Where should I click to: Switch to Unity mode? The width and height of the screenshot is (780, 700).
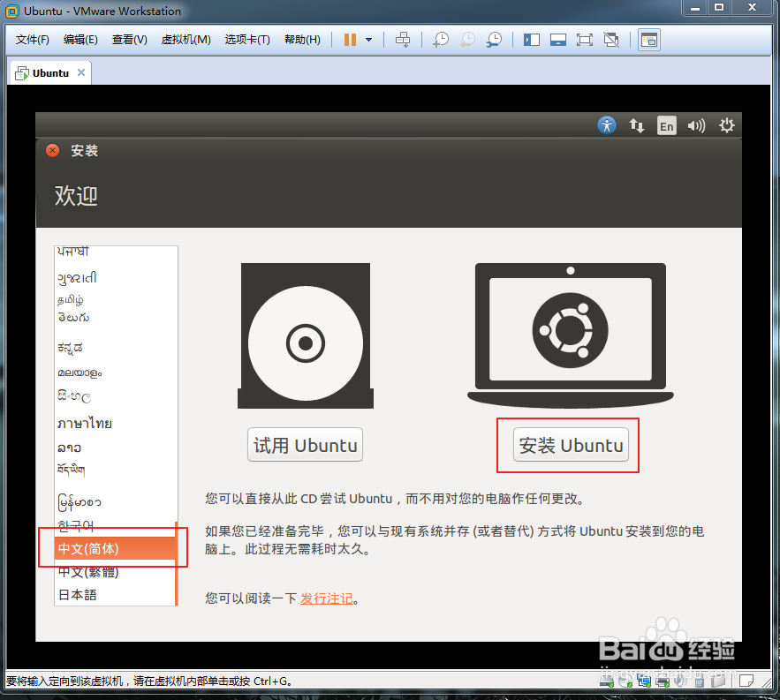point(611,40)
